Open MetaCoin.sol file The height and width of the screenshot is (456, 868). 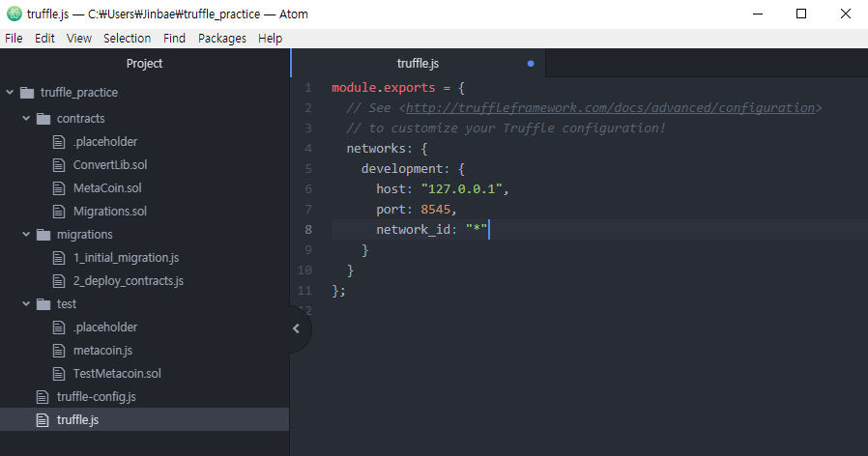107,188
